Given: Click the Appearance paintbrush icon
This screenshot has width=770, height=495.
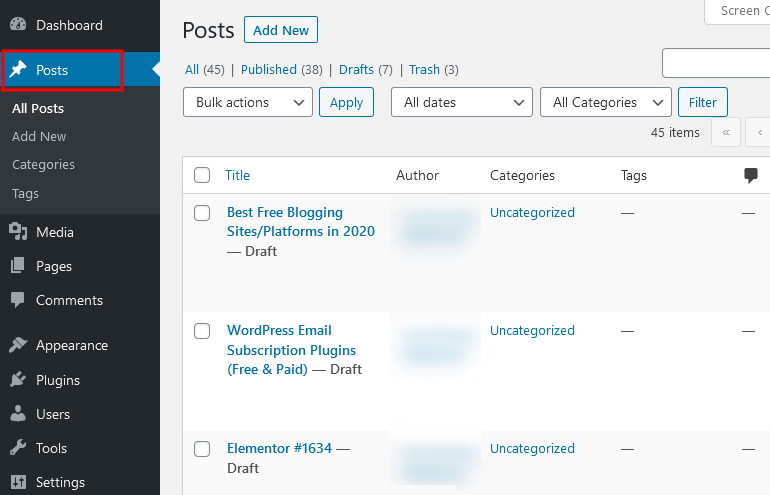Looking at the screenshot, I should 18,345.
